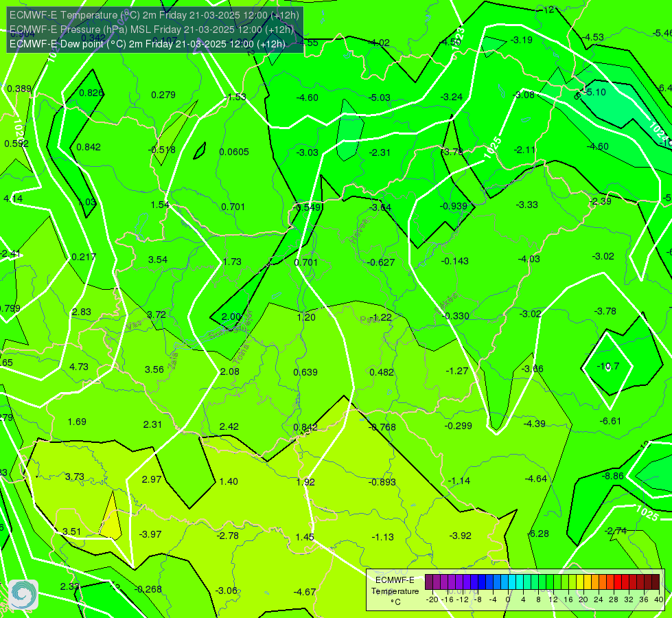The width and height of the screenshot is (672, 618).
Task: Click the dew point value 1.20
Action: click(x=306, y=317)
